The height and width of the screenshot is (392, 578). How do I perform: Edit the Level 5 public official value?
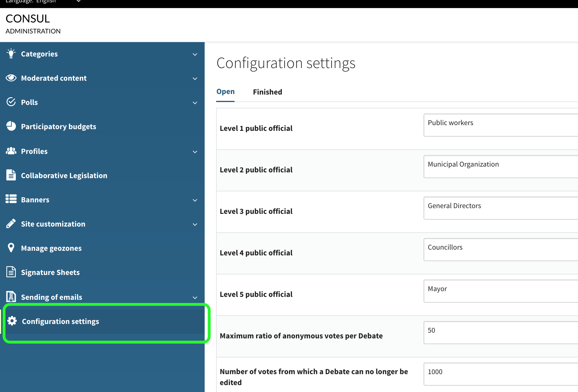[500, 291]
